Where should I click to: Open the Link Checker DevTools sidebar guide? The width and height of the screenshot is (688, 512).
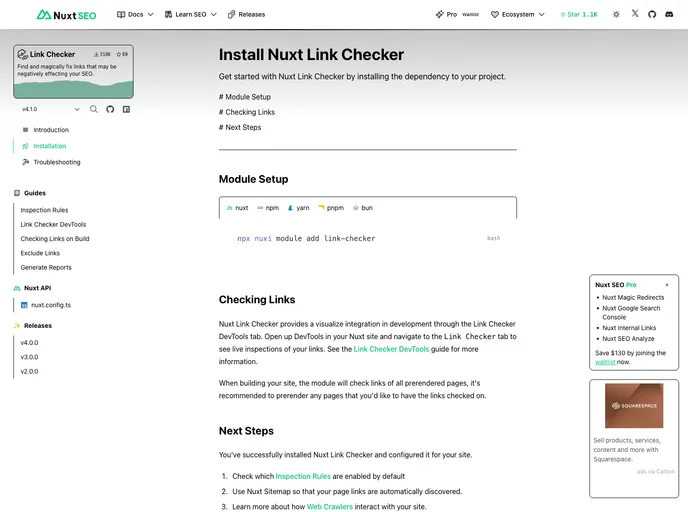click(53, 225)
